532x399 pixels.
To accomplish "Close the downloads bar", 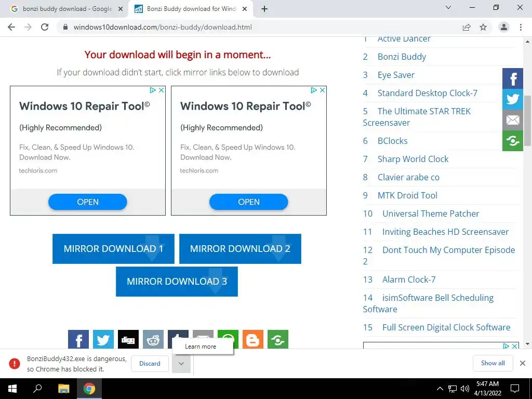I will 523,363.
